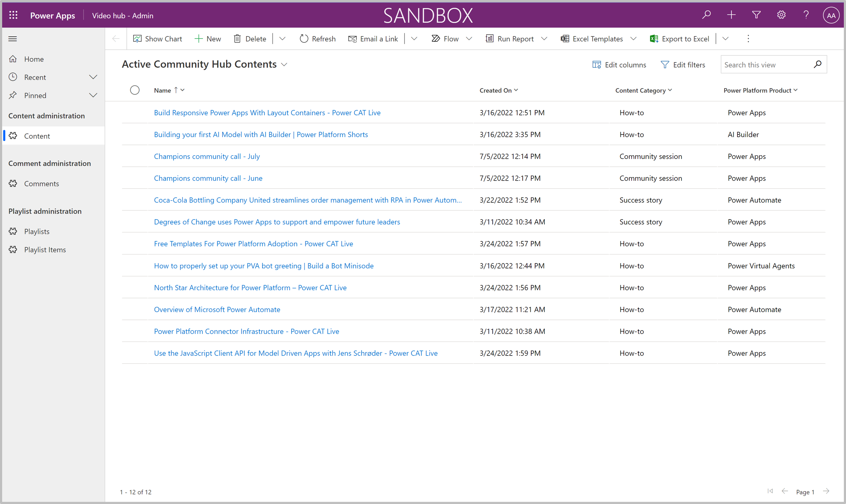Open the Playlists section in sidebar
The width and height of the screenshot is (846, 504).
tap(36, 230)
